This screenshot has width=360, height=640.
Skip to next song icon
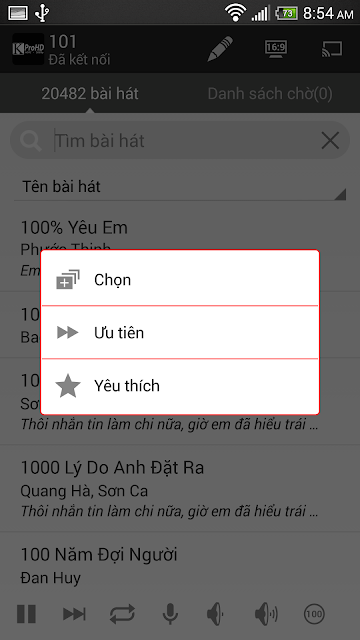click(74, 613)
